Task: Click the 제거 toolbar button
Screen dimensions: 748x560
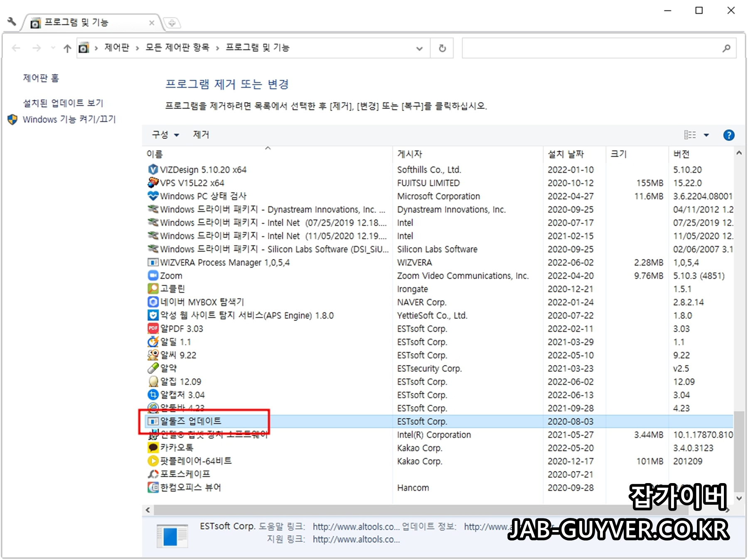Action: 201,135
